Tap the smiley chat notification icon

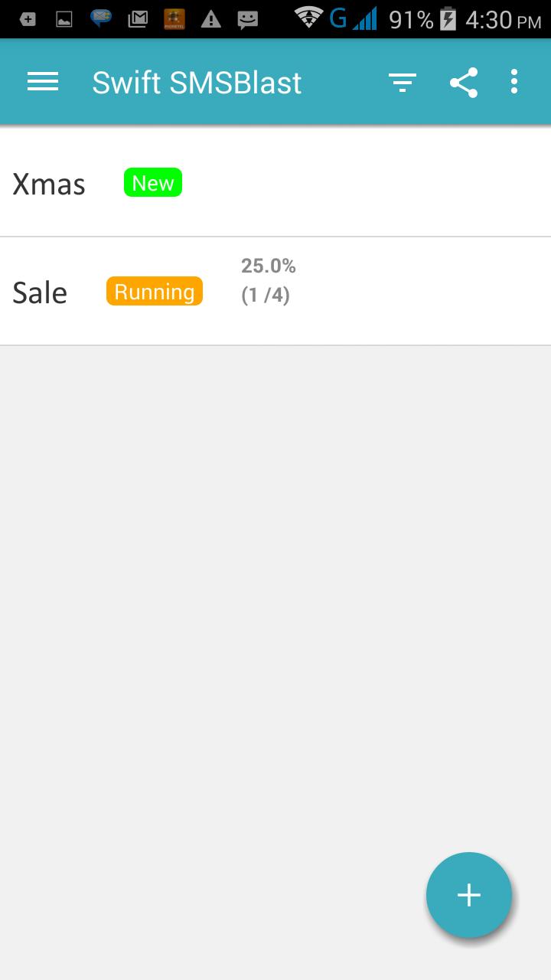247,19
